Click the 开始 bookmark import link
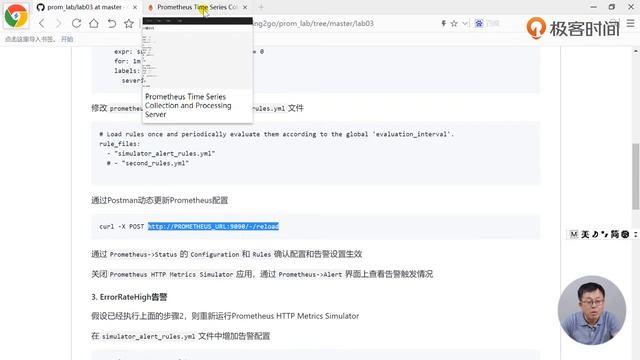 pos(67,39)
